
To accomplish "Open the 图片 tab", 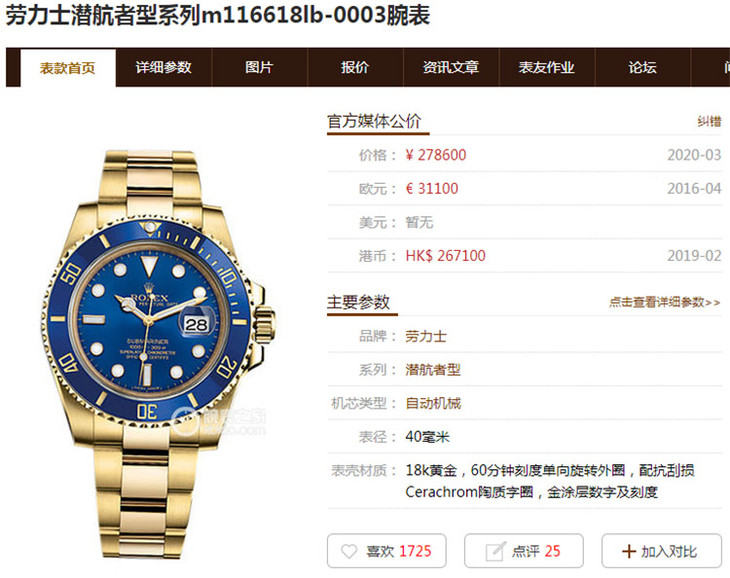I will 259,67.
